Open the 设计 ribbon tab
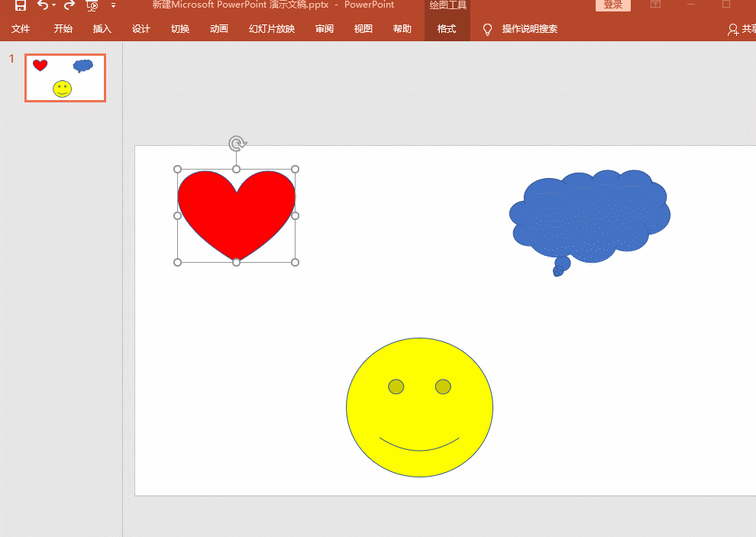 tap(141, 29)
